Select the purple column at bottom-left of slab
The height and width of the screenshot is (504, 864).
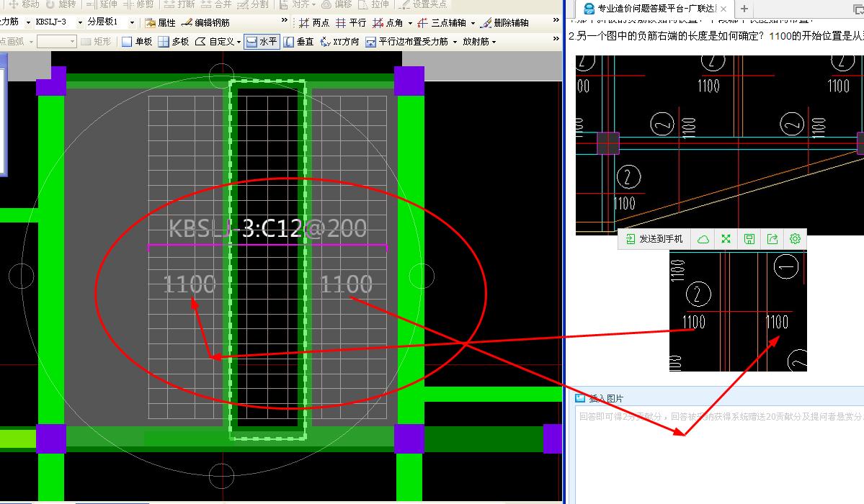coord(51,438)
